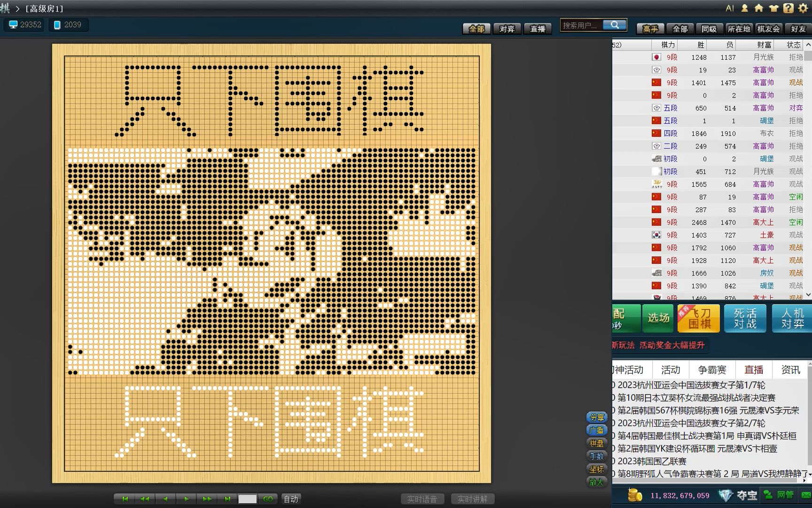The height and width of the screenshot is (508, 812).
Task: Step forward one move
Action: click(187, 499)
